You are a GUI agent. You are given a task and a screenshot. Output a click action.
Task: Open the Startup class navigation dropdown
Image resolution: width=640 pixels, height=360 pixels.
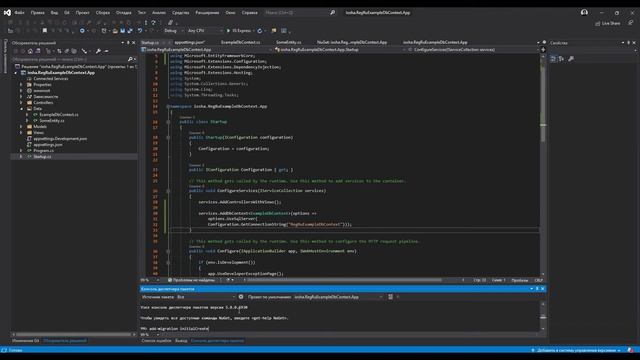click(x=340, y=49)
